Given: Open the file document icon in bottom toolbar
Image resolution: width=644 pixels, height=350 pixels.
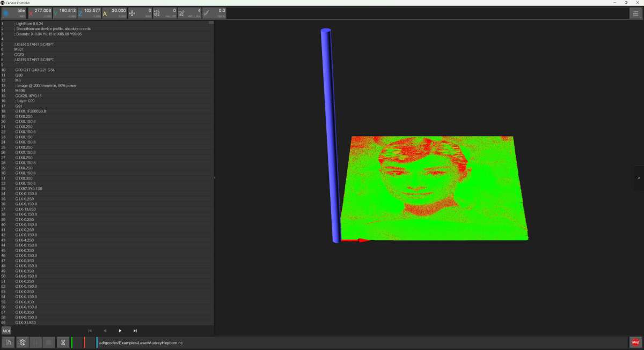Looking at the screenshot, I should (8, 342).
